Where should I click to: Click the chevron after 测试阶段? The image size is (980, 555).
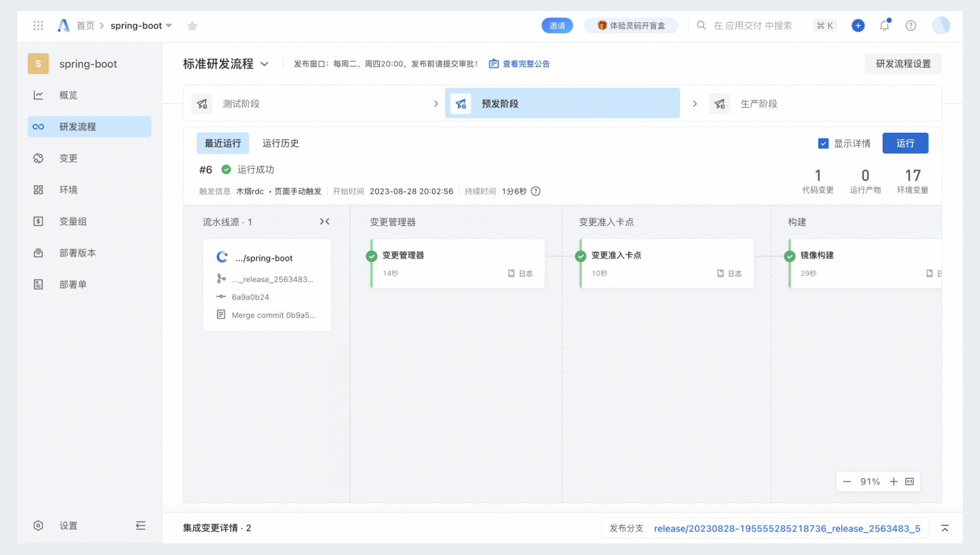(436, 104)
